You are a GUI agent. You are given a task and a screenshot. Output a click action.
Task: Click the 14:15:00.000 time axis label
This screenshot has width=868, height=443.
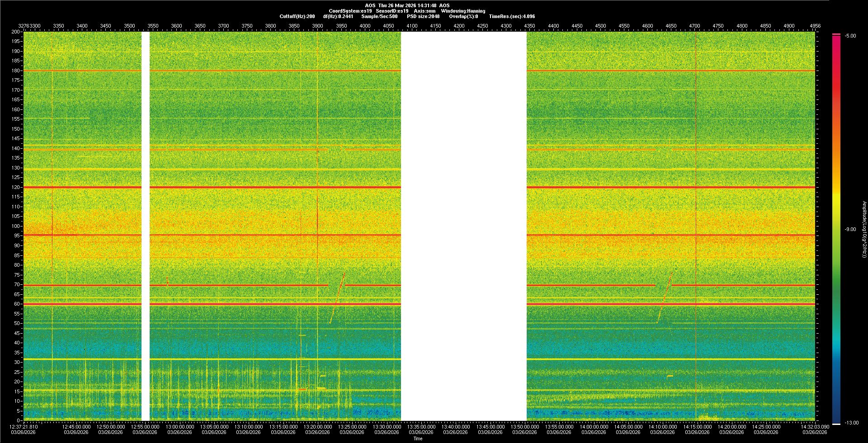(x=697, y=427)
